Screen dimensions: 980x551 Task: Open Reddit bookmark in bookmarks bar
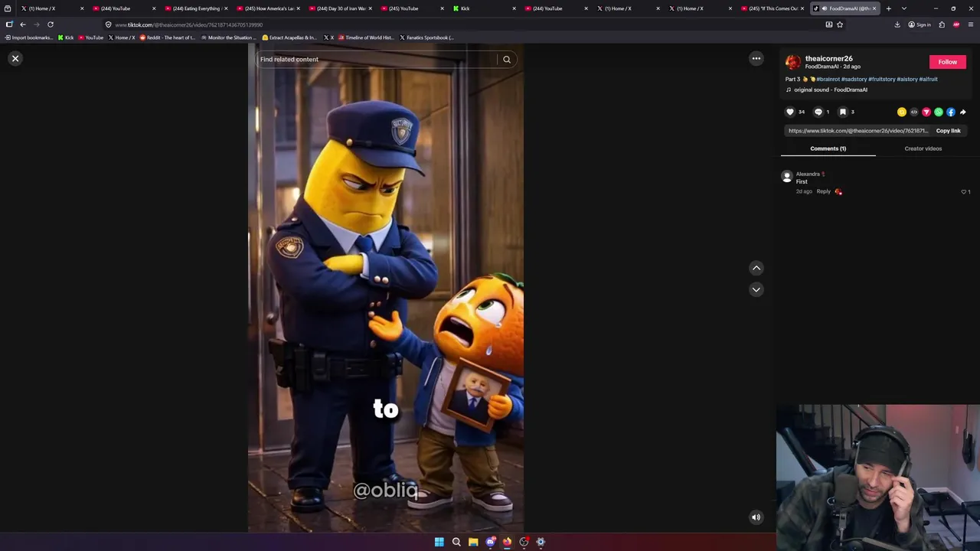tap(168, 37)
